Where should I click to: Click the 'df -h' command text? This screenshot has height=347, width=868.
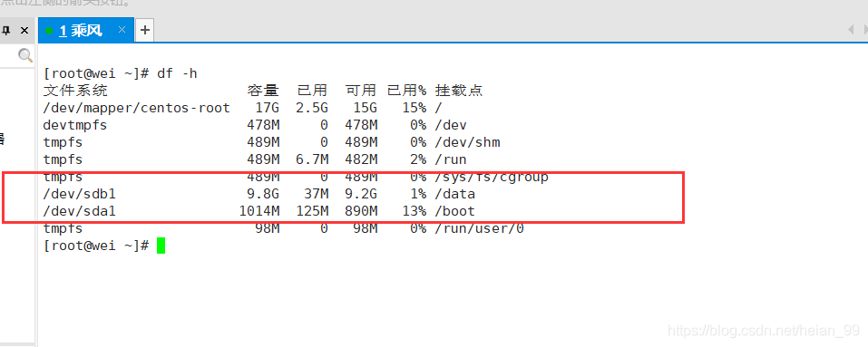tap(177, 73)
